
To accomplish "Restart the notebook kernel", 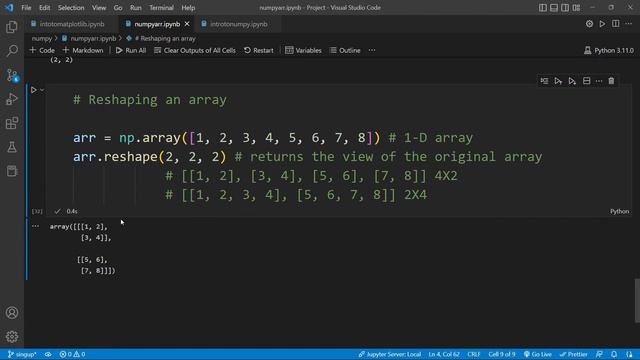I will 259,50.
